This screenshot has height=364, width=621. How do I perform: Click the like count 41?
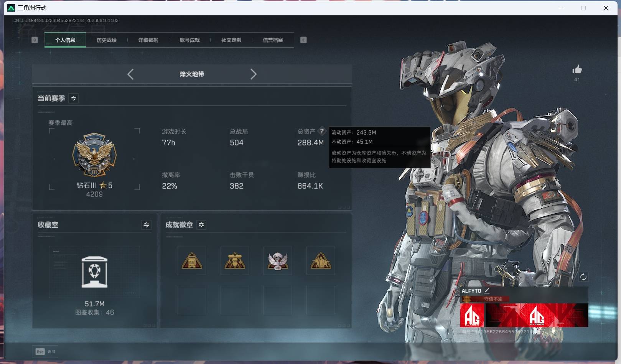(x=577, y=80)
